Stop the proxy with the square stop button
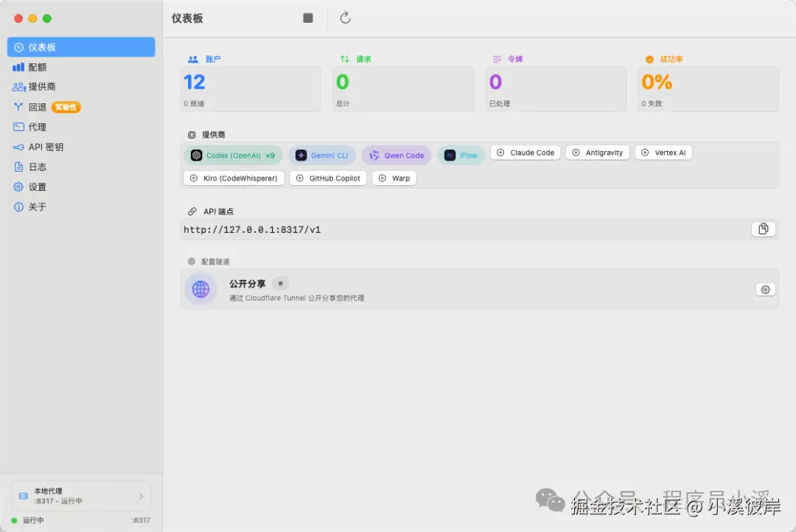This screenshot has height=532, width=796. 307,18
